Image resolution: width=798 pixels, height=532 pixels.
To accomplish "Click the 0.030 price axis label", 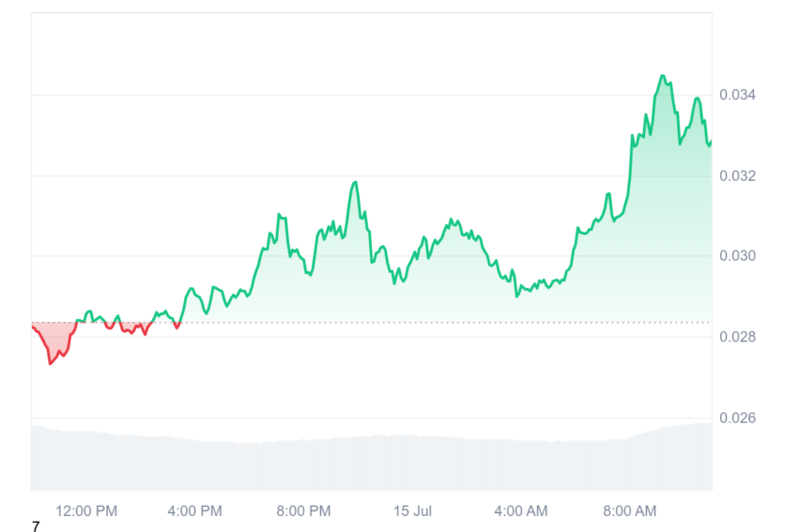I will [737, 256].
